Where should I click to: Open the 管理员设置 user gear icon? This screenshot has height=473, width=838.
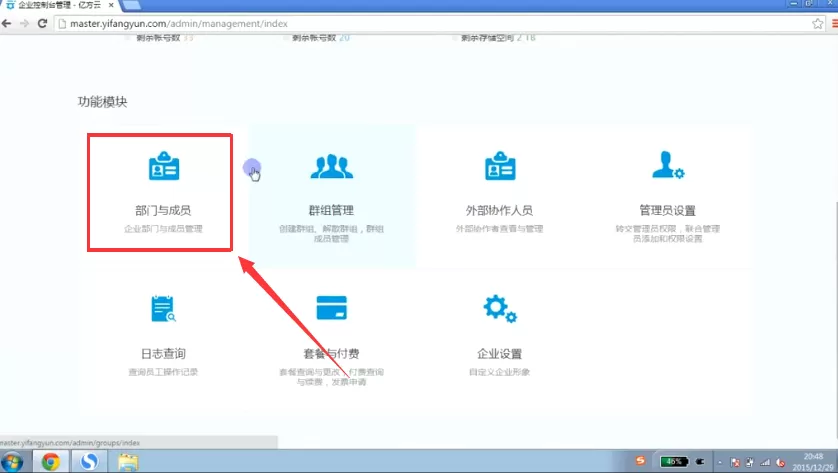(x=668, y=165)
